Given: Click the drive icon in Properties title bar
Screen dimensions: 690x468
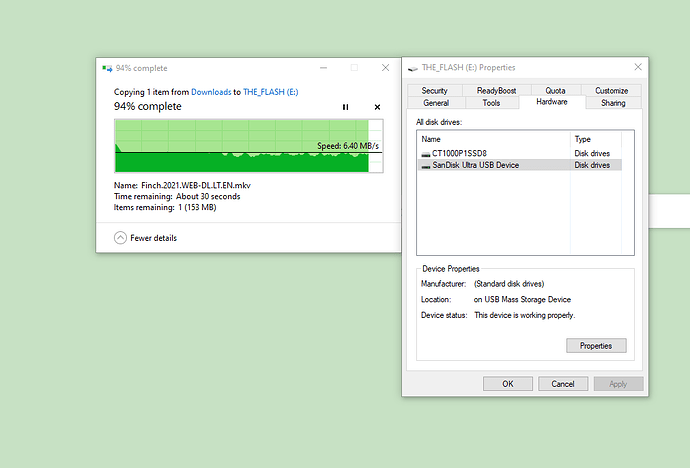Looking at the screenshot, I should tap(412, 68).
